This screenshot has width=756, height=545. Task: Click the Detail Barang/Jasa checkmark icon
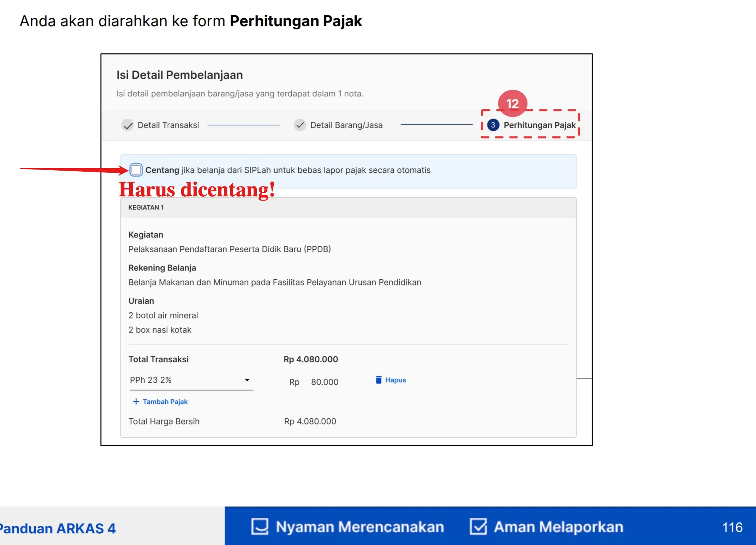point(300,125)
